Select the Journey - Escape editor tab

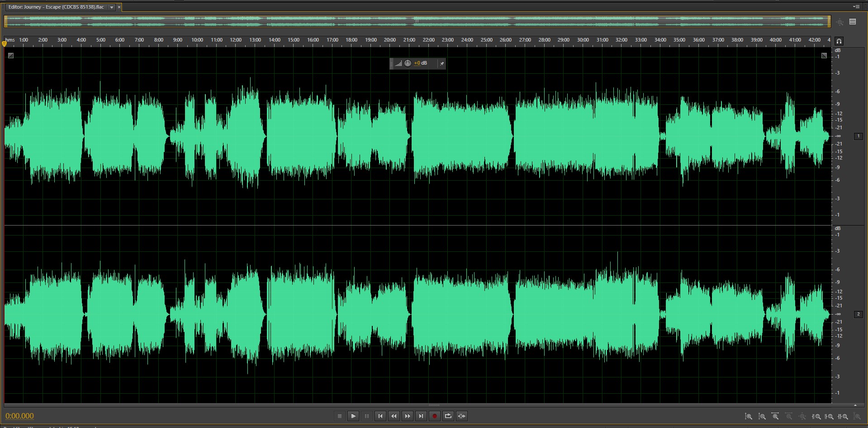tap(56, 7)
